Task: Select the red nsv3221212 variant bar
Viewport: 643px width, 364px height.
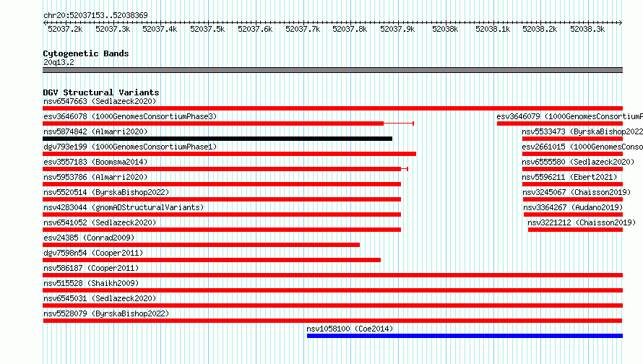Action: pyautogui.click(x=575, y=230)
